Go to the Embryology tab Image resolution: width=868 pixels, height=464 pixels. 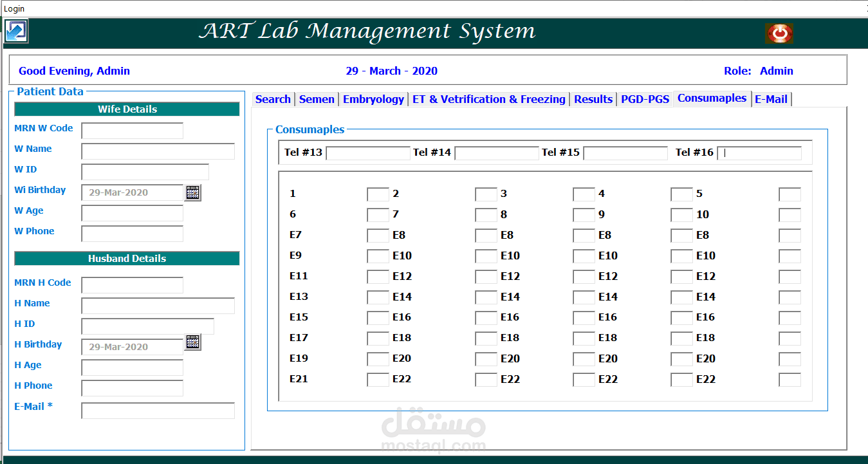373,99
